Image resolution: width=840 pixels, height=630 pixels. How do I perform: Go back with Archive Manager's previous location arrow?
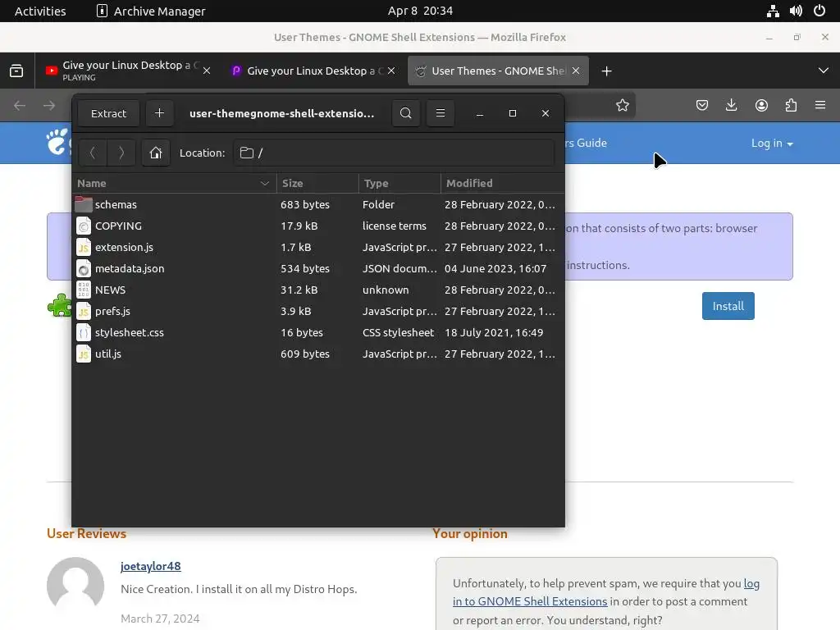point(93,153)
